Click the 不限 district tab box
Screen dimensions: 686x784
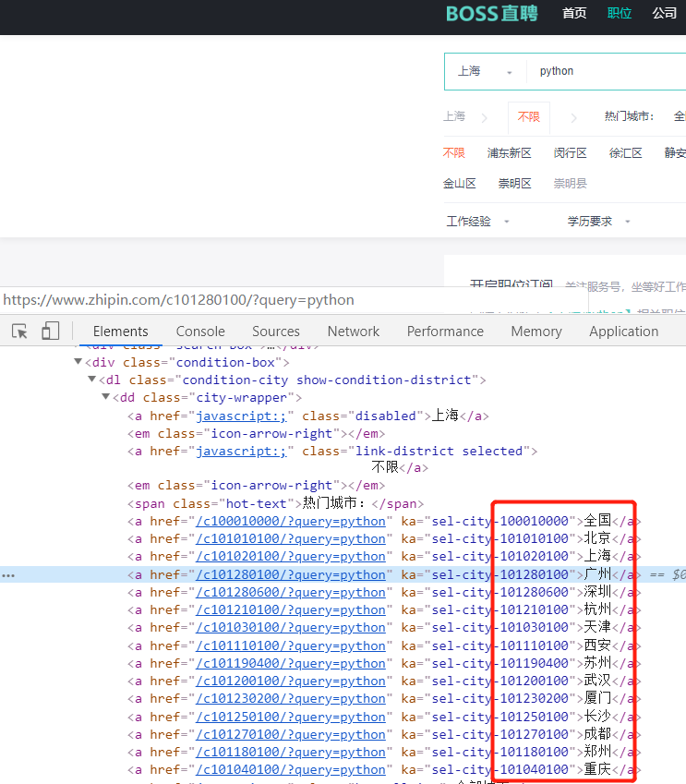pyautogui.click(x=528, y=117)
